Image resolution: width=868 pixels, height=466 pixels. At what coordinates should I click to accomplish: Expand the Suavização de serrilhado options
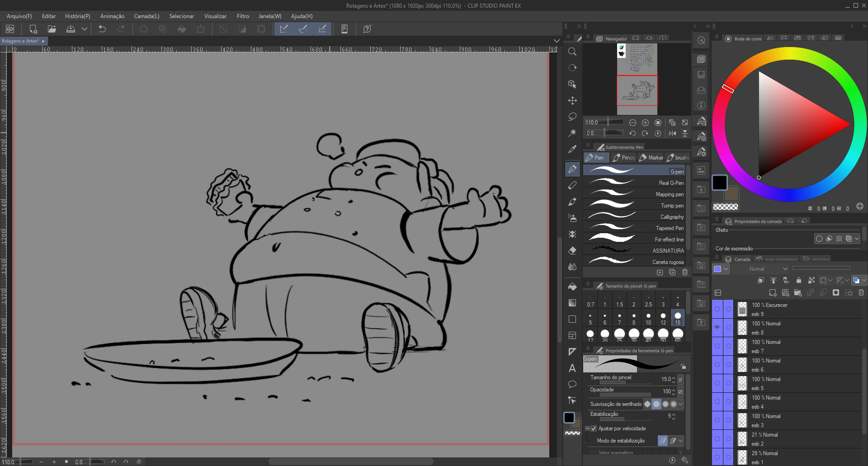point(680,404)
